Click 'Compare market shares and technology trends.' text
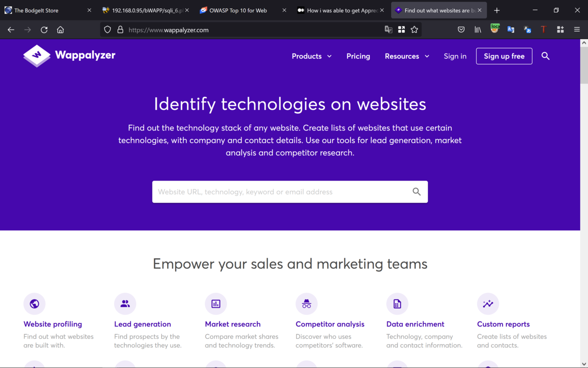 pyautogui.click(x=242, y=341)
